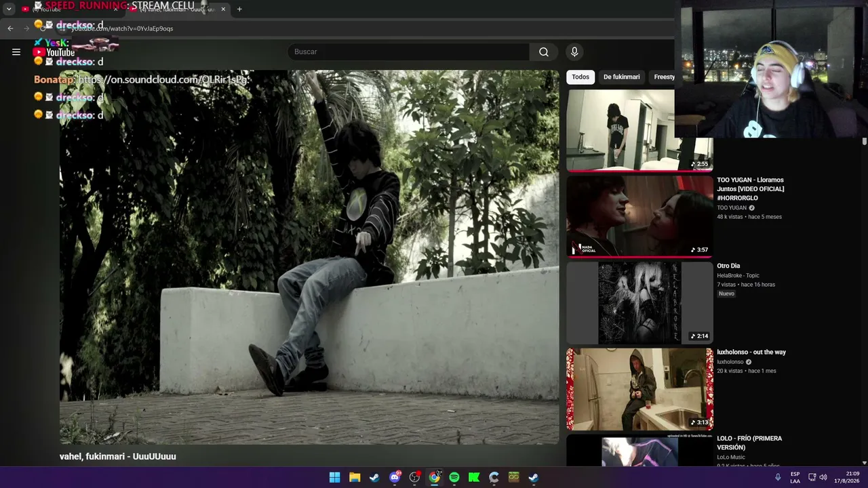Open a new browser tab with the plus
The height and width of the screenshot is (488, 868).
pos(239,9)
